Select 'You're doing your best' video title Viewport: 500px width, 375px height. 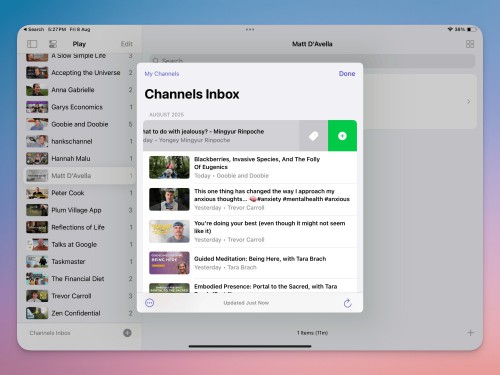pos(270,227)
